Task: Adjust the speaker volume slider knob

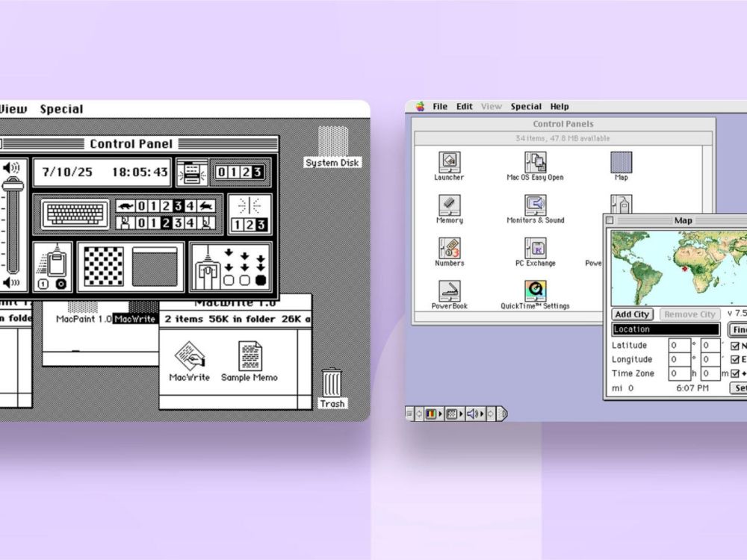Action: tap(13, 184)
